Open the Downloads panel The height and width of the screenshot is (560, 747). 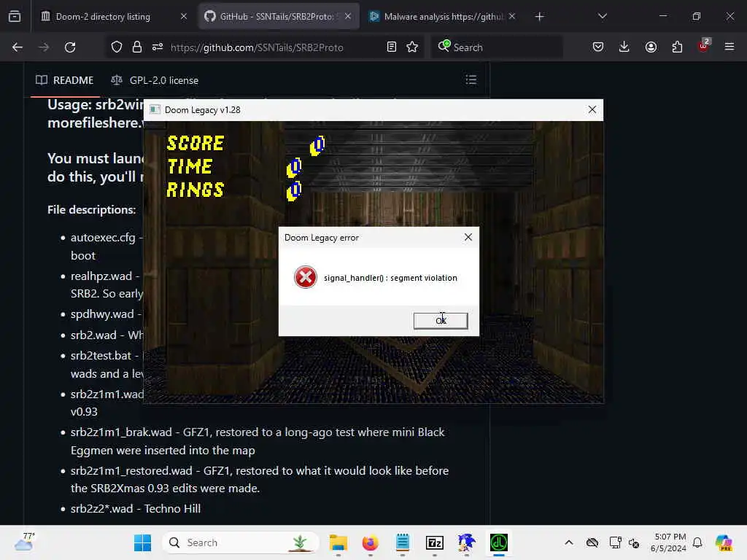624,47
